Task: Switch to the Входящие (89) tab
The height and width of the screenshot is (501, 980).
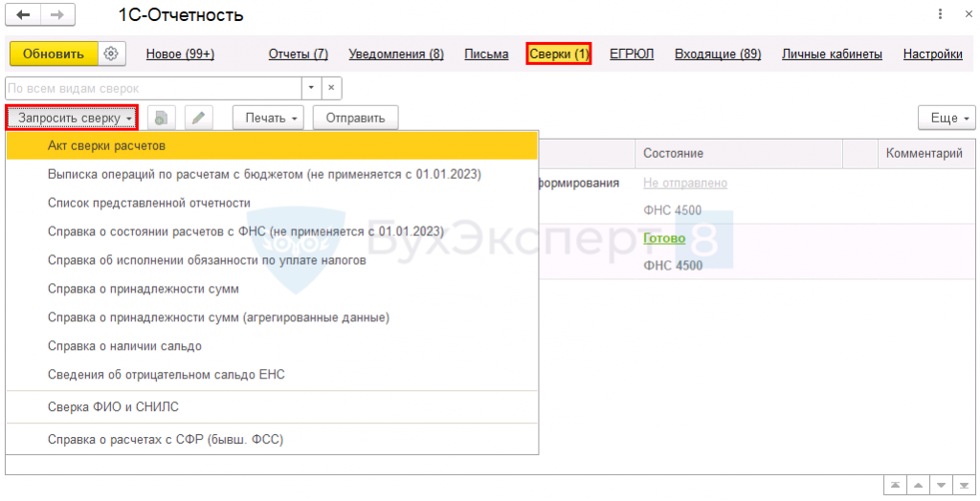Action: [x=718, y=54]
